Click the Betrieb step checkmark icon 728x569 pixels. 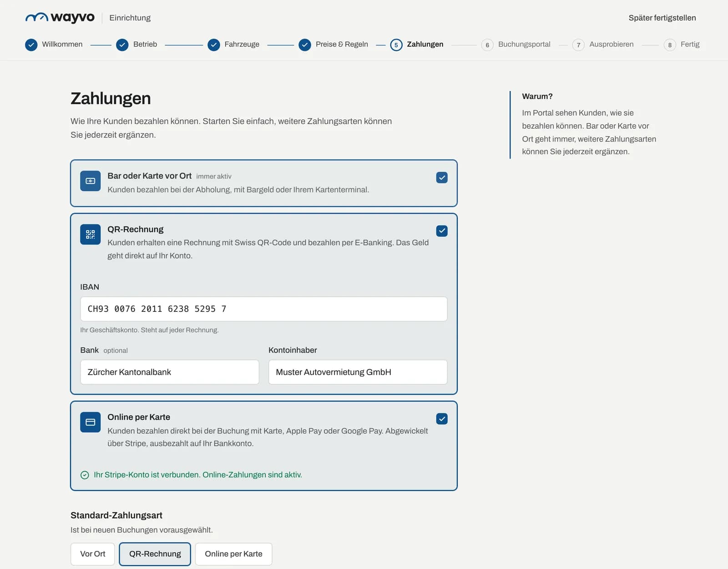pyautogui.click(x=122, y=45)
